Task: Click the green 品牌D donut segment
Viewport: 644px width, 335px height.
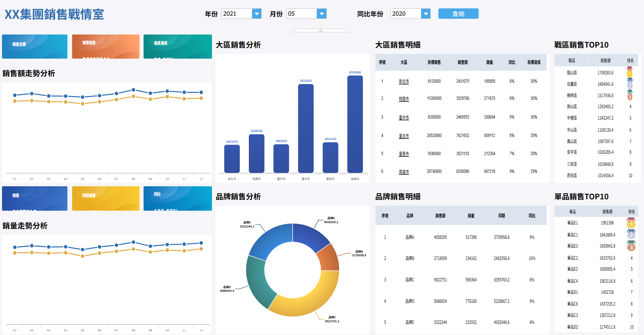Action: coord(258,281)
